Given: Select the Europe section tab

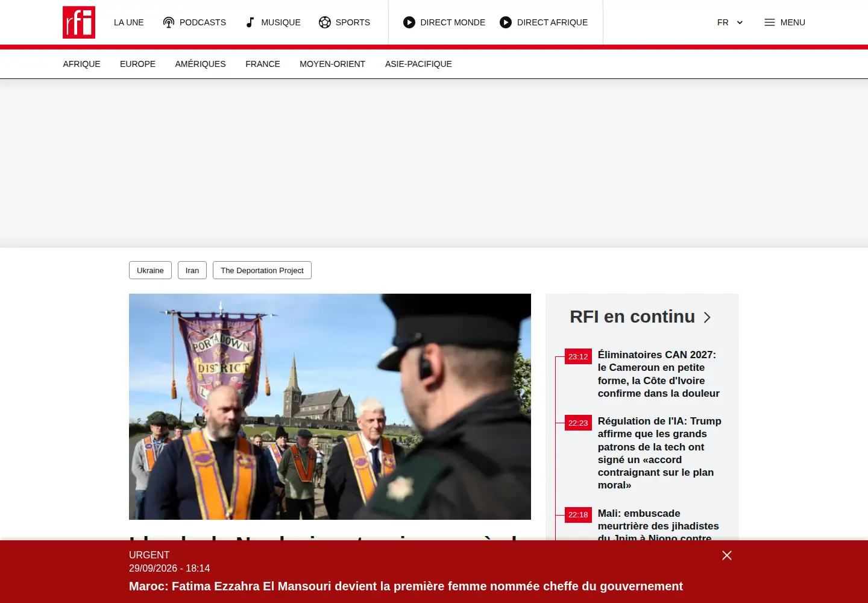Looking at the screenshot, I should [137, 64].
